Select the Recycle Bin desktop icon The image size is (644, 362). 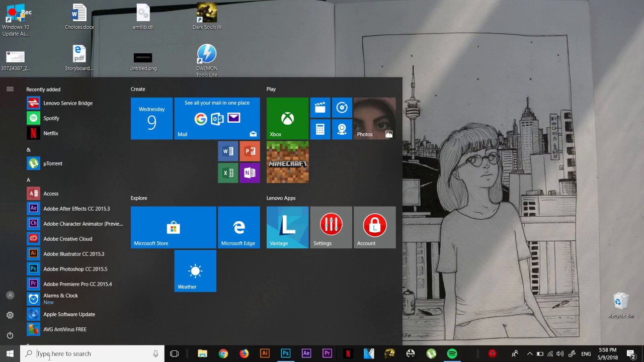click(x=621, y=306)
